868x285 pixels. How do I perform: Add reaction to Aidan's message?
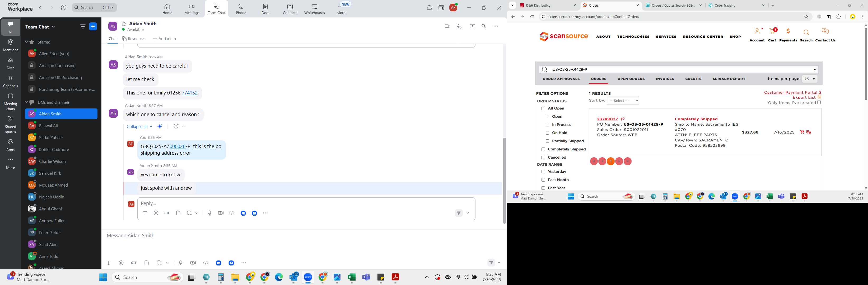(x=176, y=126)
